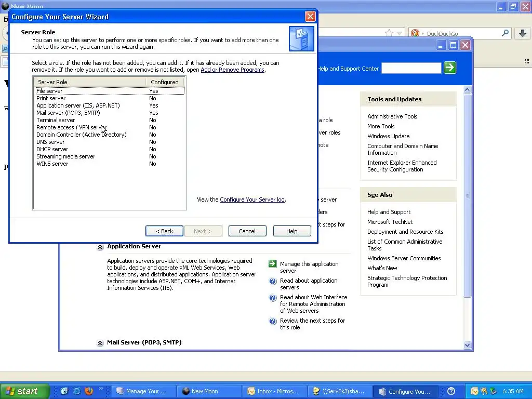The height and width of the screenshot is (399, 532).
Task: Click the green Help and Support search arrow
Action: (449, 68)
